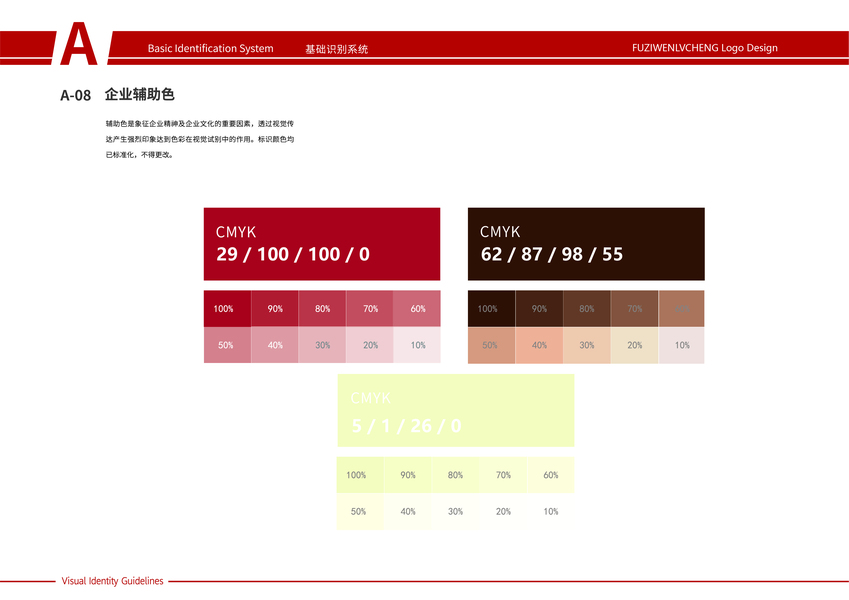Choose the yellow-green 30% tint swatch
This screenshot has width=849, height=600.
point(455,511)
